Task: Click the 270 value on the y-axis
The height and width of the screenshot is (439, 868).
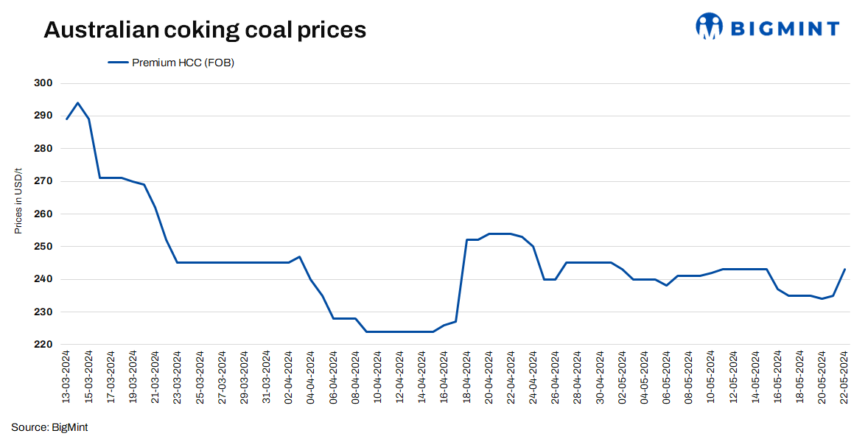Action: point(44,181)
